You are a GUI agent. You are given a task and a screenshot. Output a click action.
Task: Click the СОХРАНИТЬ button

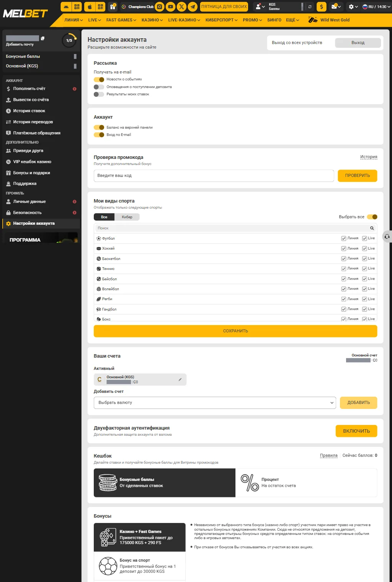click(235, 331)
